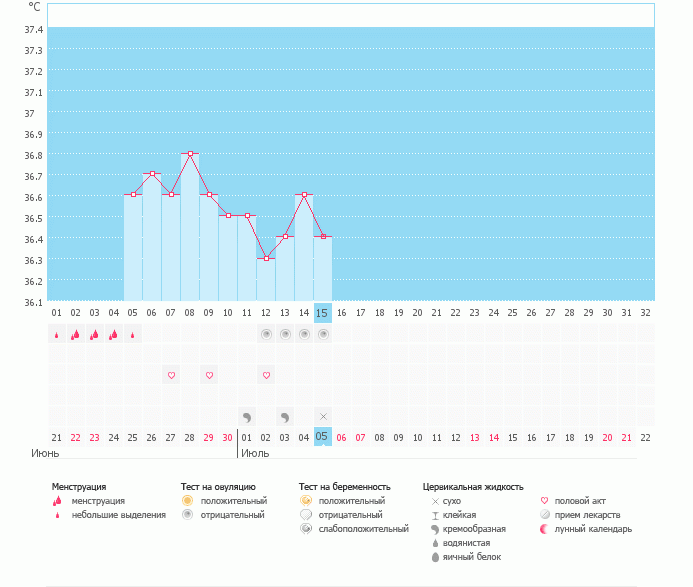The height and width of the screenshot is (587, 693).
Task: Select the menstruation icon on cycle day 03
Action: click(x=94, y=335)
